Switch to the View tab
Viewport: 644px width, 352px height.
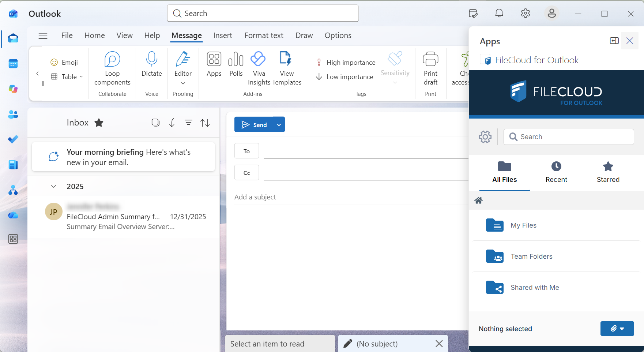coord(124,35)
